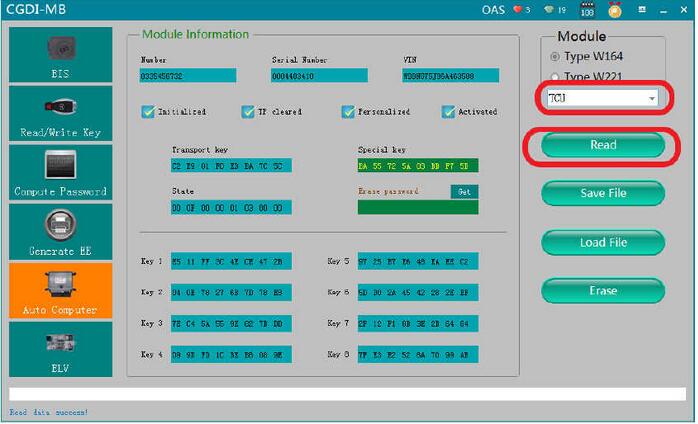This screenshot has height=424, width=698.
Task: Toggle the Initialized checkbox
Action: pyautogui.click(x=148, y=111)
